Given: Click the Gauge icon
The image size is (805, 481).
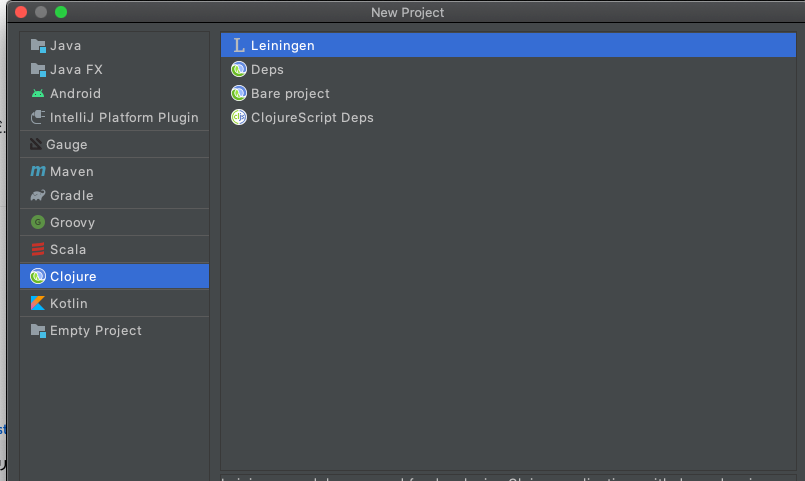Looking at the screenshot, I should click(37, 144).
